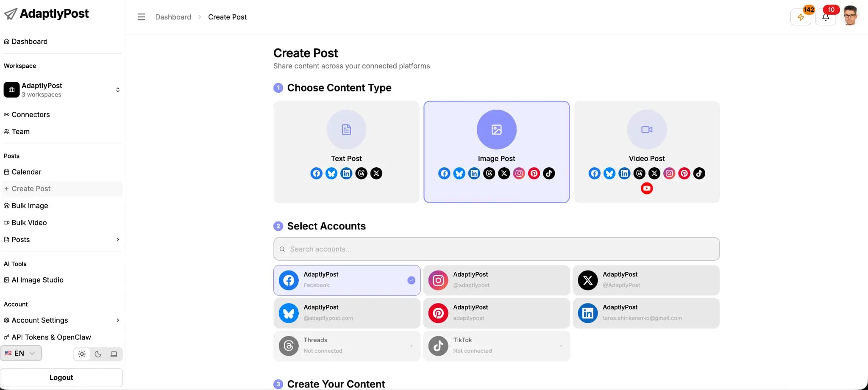
Task: Expand Account Settings chevron
Action: click(118, 320)
